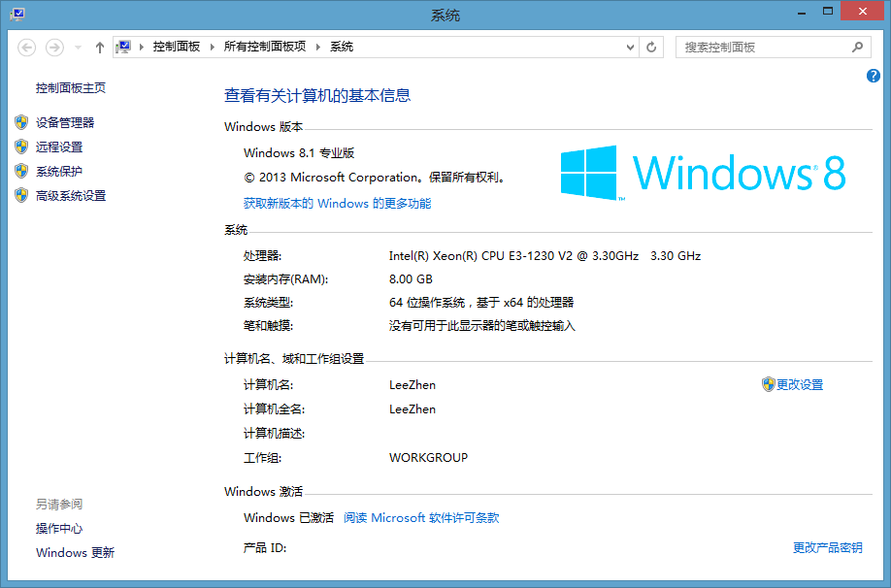
Task: Open 高级系统设置 from sidebar
Action: pyautogui.click(x=71, y=195)
